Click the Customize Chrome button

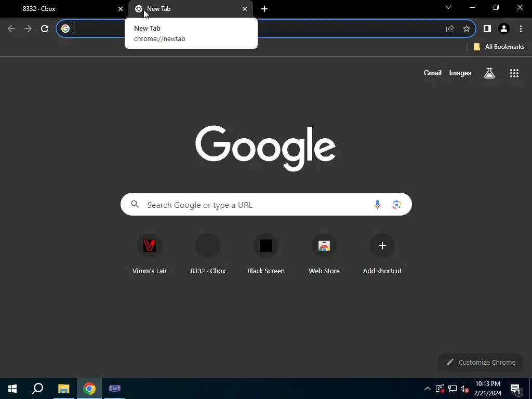click(481, 362)
